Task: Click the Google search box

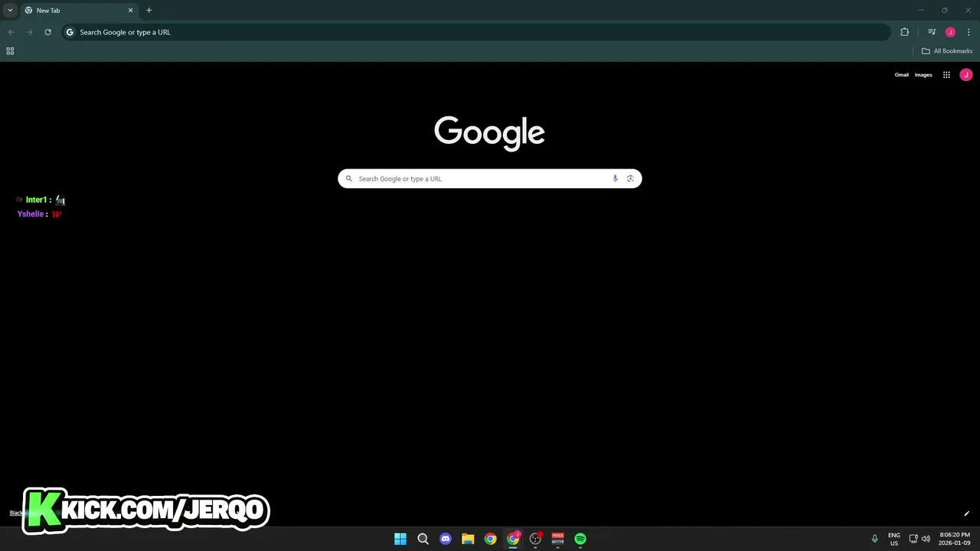Action: [490, 178]
